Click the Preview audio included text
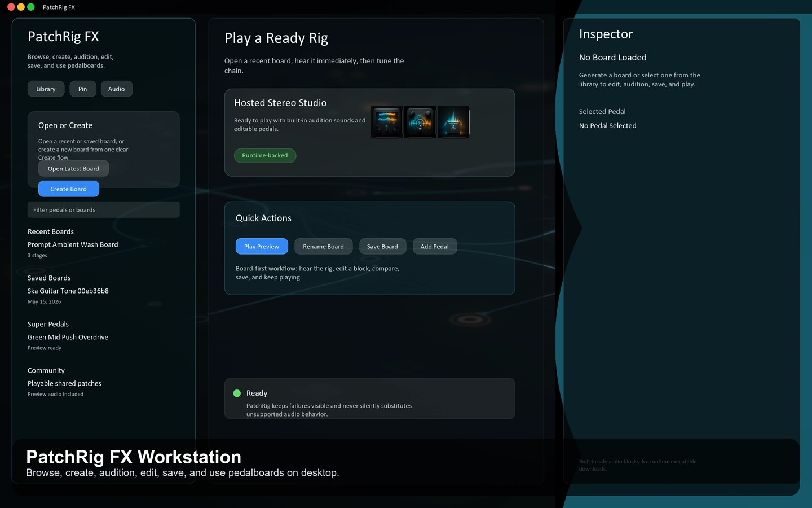The image size is (812, 508). (x=55, y=395)
